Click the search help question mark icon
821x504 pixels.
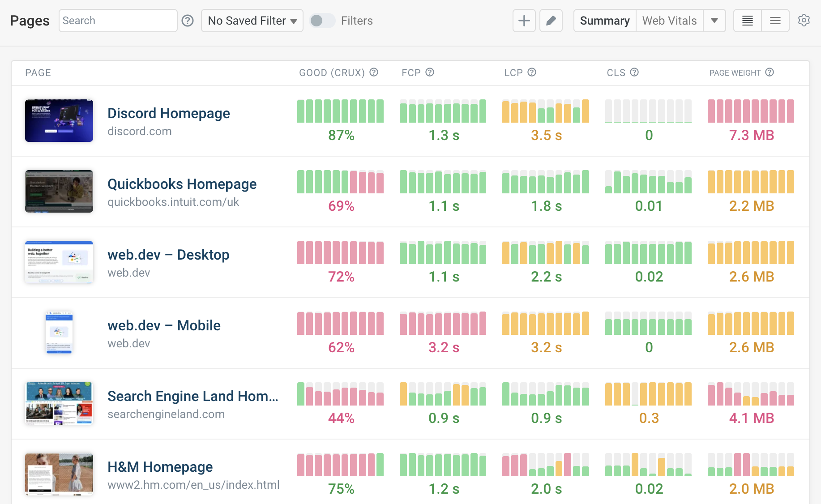(x=188, y=21)
